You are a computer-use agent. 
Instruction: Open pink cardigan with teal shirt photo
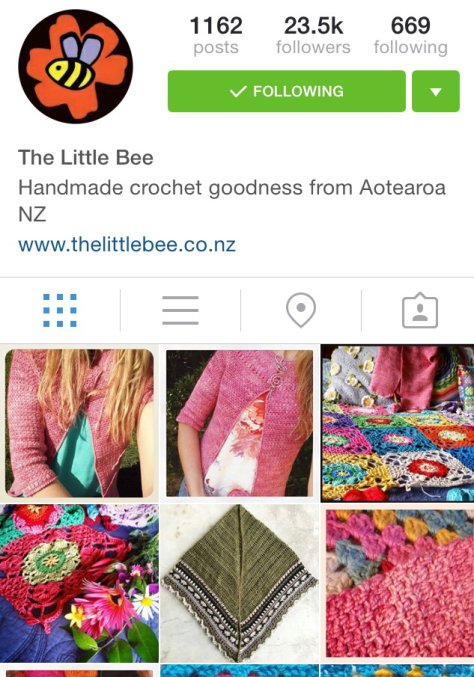[x=79, y=423]
